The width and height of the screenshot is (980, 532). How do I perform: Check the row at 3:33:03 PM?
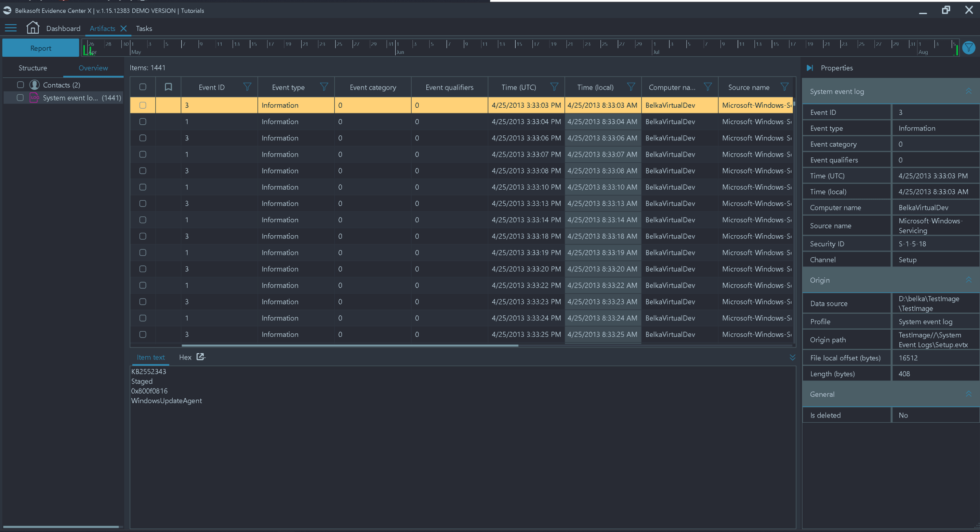coord(143,105)
